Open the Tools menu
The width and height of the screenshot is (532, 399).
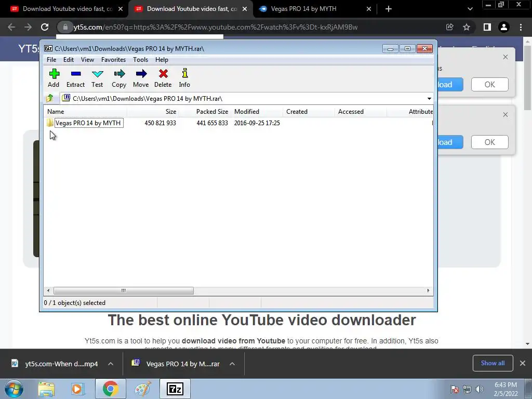tap(140, 60)
